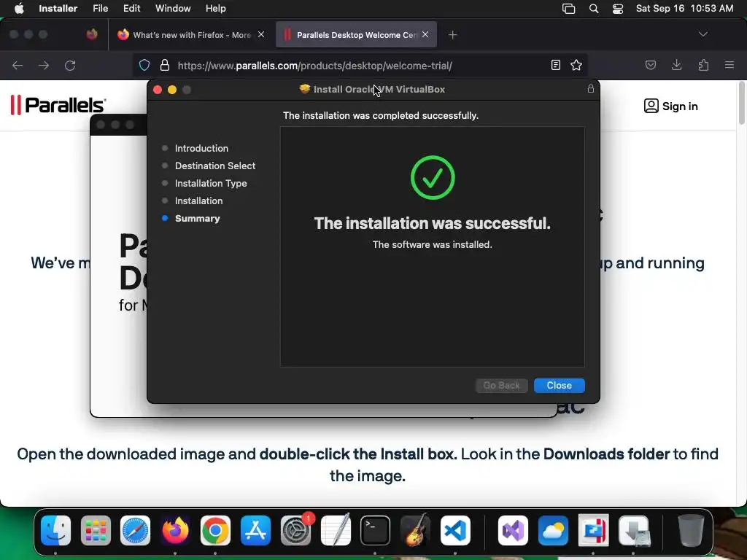This screenshot has height=560, width=747.
Task: Close the What's new with Firefox tab
Action: [x=261, y=34]
